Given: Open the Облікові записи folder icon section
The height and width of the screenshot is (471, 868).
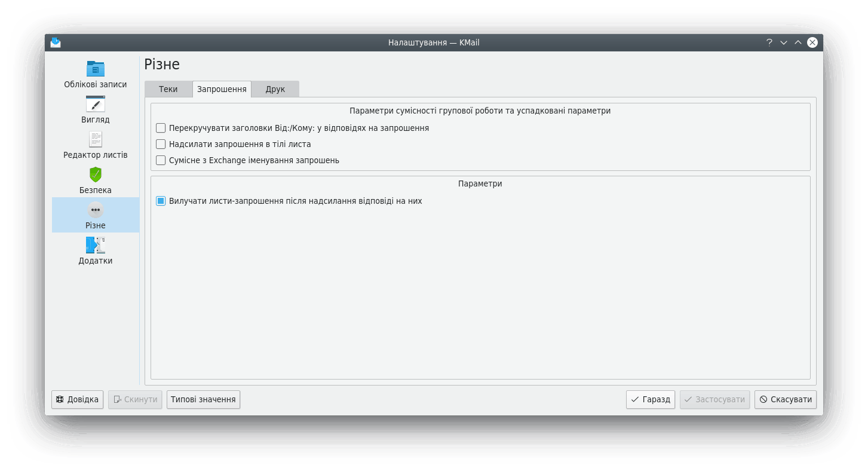Looking at the screenshot, I should click(96, 68).
